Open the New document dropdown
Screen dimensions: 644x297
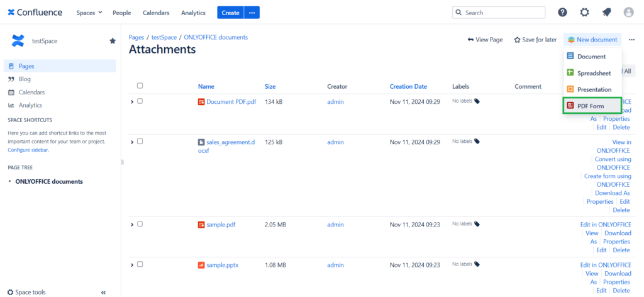(592, 40)
